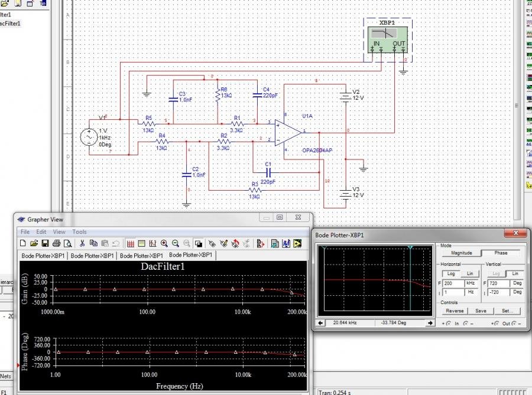532x395 pixels.
Task: Open the Hz unit selector for horizontal I
Action: 471,293
